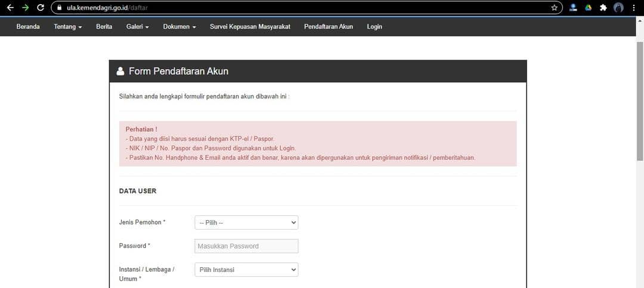The image size is (644, 288).
Task: Open the Galeri dropdown menu
Action: click(x=137, y=27)
